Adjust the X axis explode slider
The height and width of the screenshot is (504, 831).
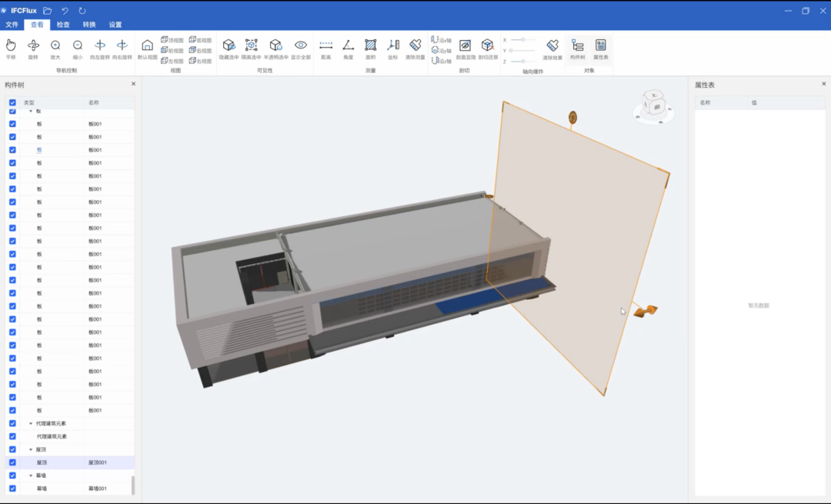[522, 40]
